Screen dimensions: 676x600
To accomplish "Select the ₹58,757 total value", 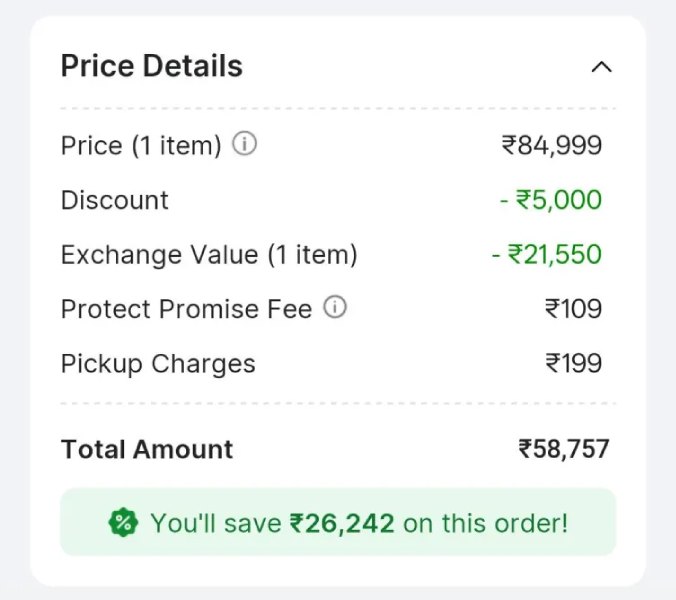I will pyautogui.click(x=563, y=449).
